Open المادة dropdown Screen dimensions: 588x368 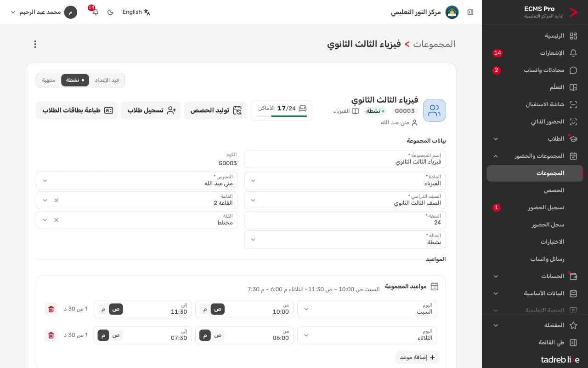click(345, 181)
